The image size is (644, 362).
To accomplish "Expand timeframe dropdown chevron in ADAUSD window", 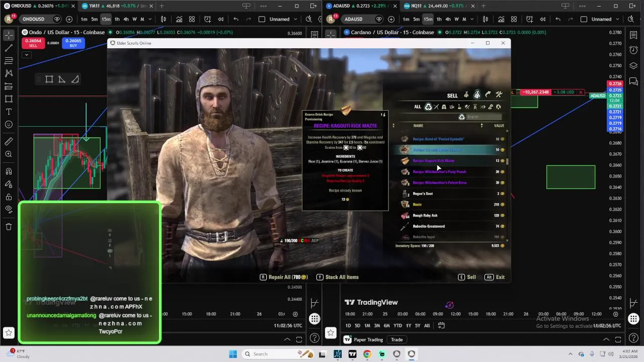I will click(472, 19).
